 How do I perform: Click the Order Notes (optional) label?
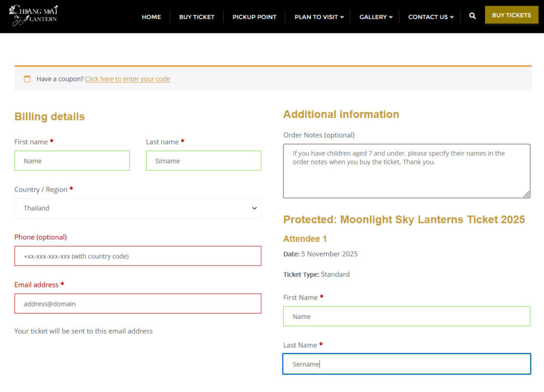pos(319,135)
